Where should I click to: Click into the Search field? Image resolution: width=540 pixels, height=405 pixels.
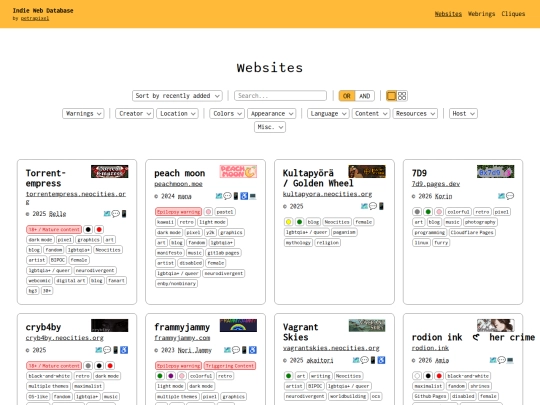[280, 96]
